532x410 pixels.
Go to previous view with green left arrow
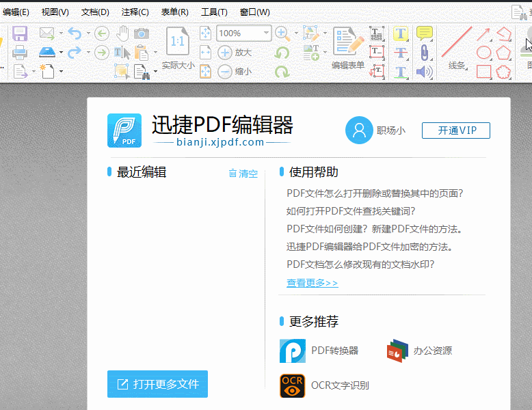102,33
